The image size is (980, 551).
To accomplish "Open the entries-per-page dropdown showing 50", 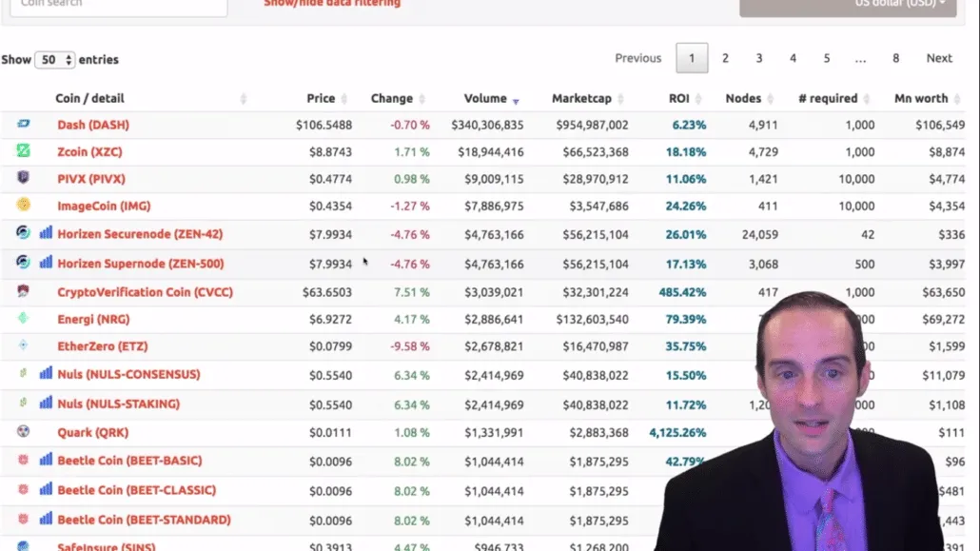I will (55, 59).
